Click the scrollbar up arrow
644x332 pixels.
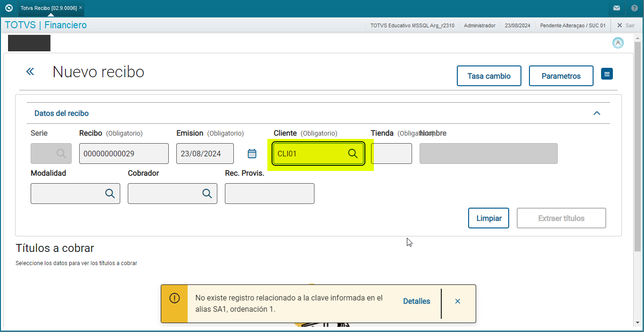(638, 38)
